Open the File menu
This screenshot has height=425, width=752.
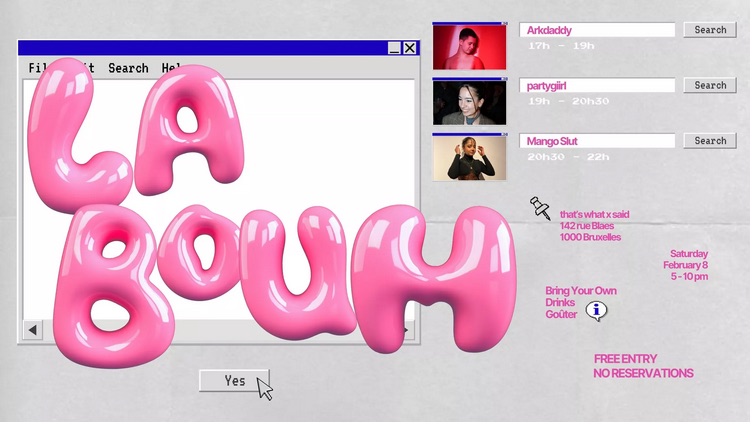point(35,68)
